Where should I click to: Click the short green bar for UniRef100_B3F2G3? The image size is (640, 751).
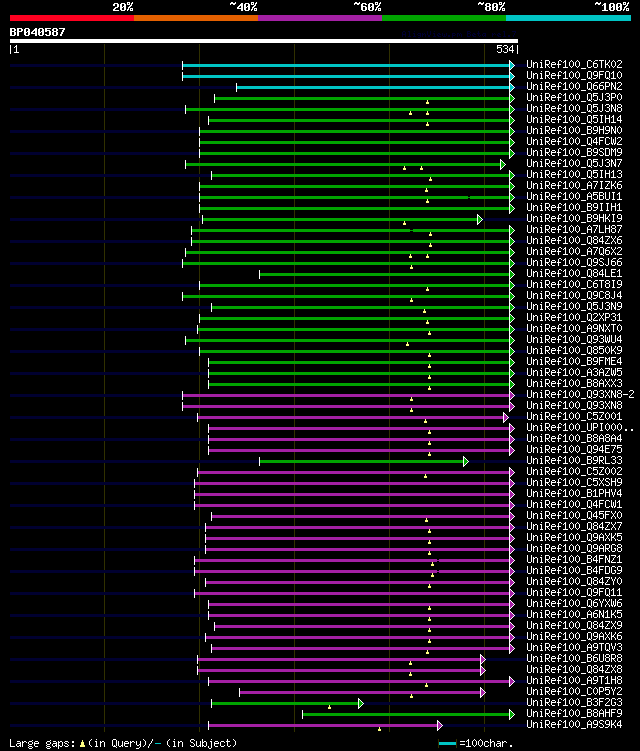click(287, 704)
